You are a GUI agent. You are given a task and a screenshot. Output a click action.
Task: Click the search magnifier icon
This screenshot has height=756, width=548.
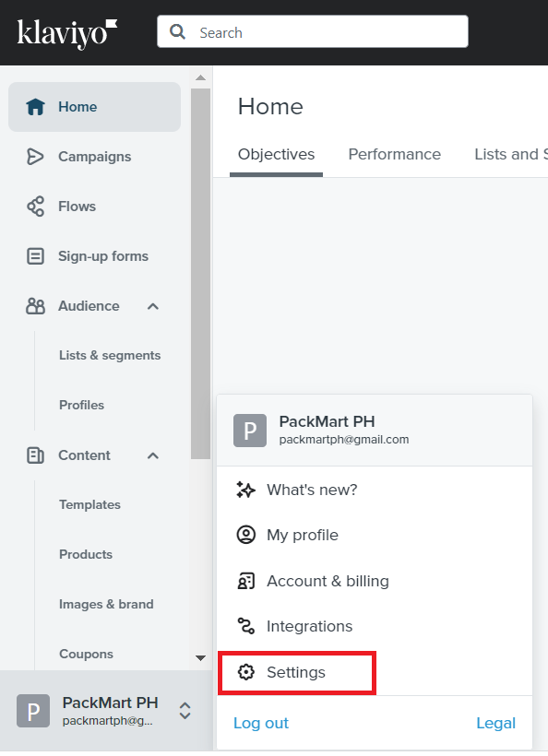(x=177, y=32)
